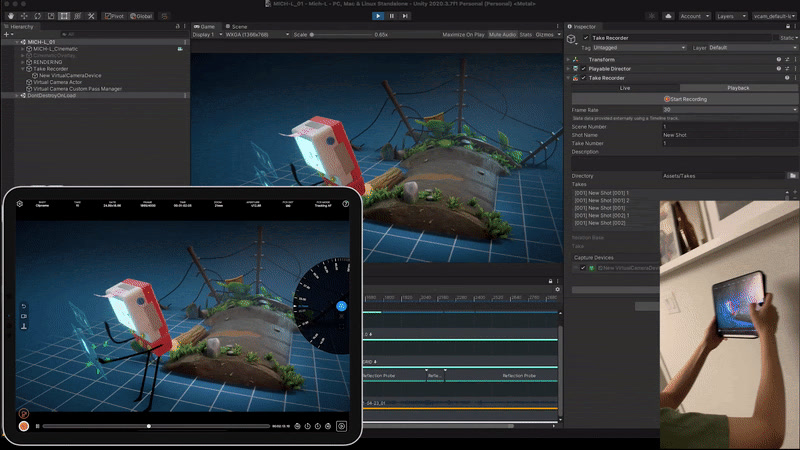Image resolution: width=800 pixels, height=450 pixels.
Task: Toggle Pivot handle position
Action: coord(114,16)
